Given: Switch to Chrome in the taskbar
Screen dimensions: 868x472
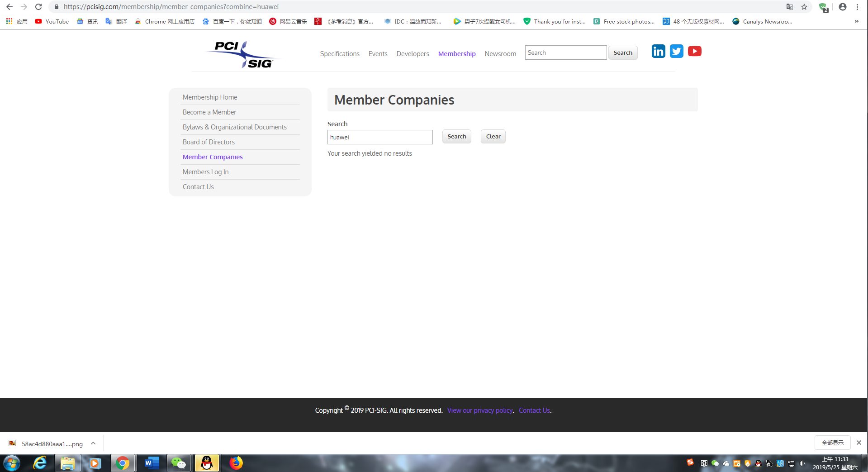Looking at the screenshot, I should 123,463.
